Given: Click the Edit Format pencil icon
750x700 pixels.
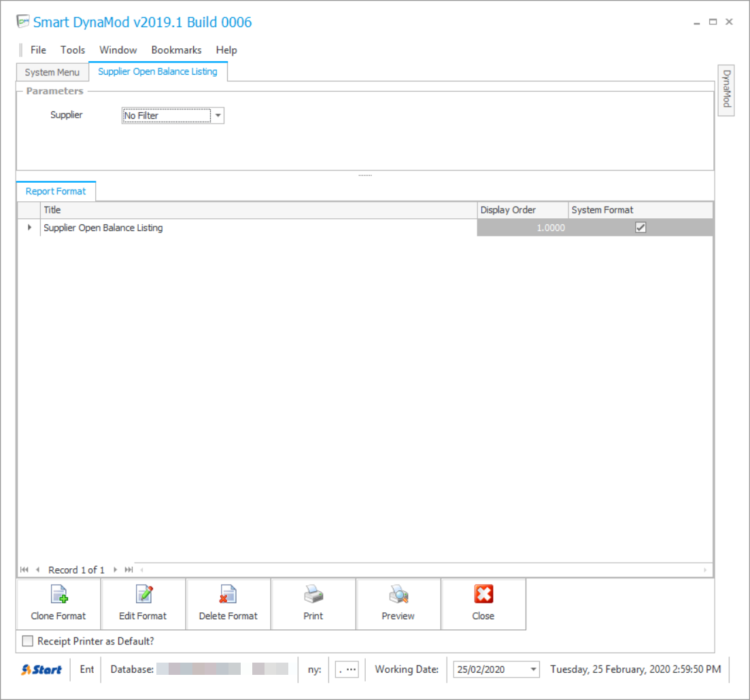Looking at the screenshot, I should coord(144,595).
